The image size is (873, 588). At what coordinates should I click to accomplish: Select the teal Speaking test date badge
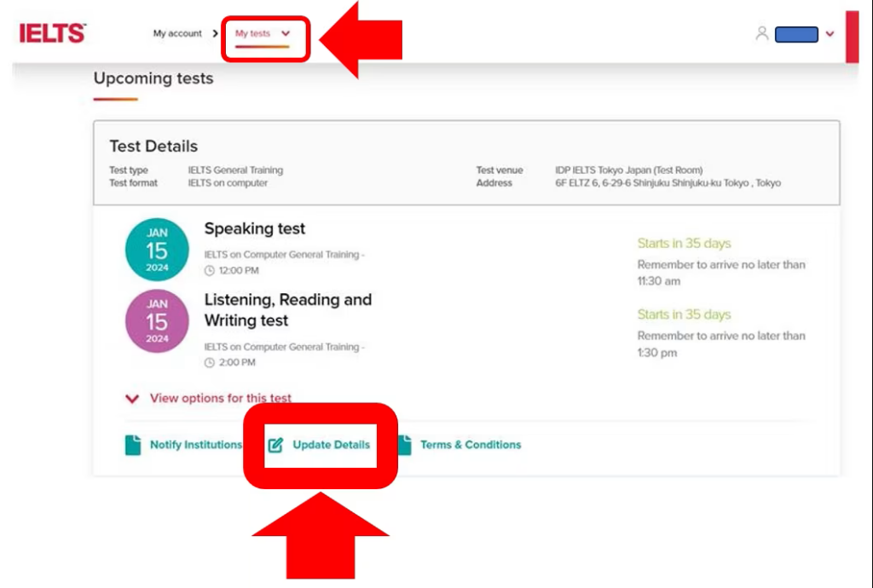157,251
